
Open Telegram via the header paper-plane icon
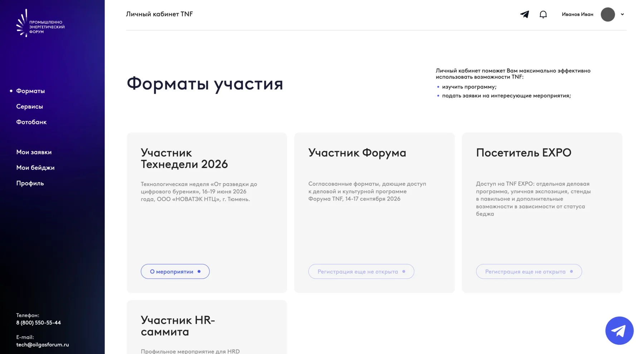click(525, 14)
